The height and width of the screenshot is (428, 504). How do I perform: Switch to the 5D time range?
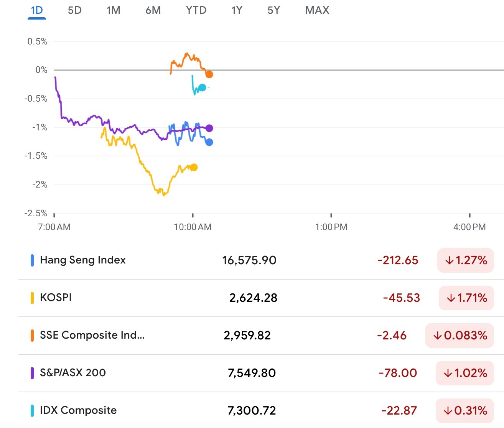75,10
